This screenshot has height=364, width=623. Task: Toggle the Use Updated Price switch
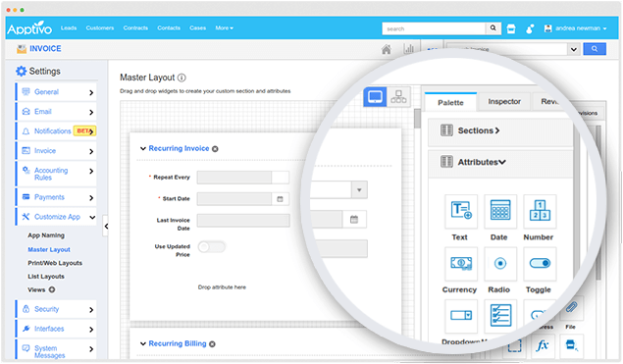click(212, 247)
